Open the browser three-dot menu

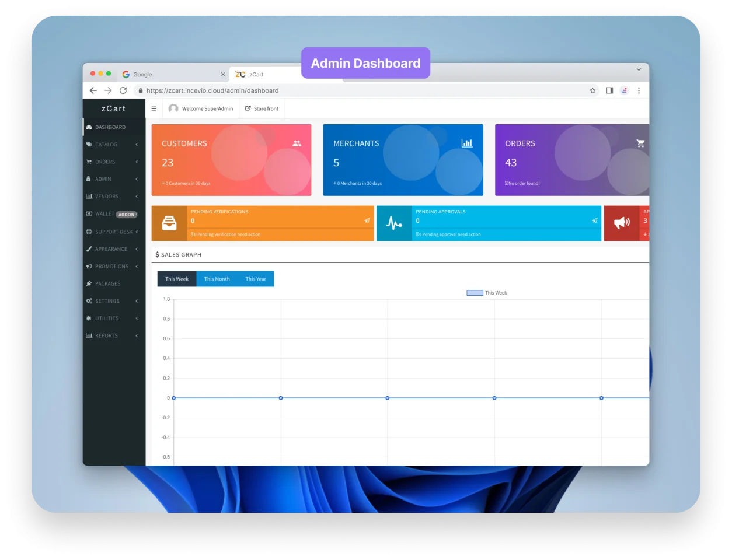pos(639,90)
